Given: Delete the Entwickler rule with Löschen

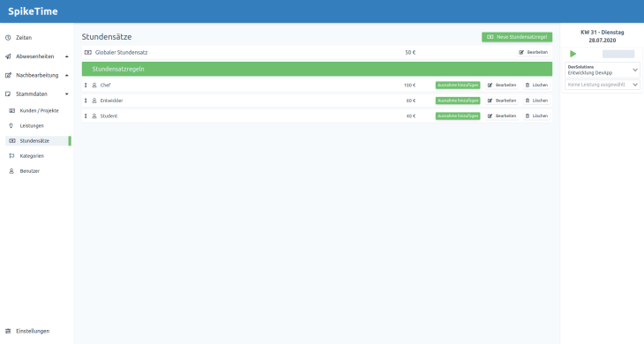Looking at the screenshot, I should 536,101.
